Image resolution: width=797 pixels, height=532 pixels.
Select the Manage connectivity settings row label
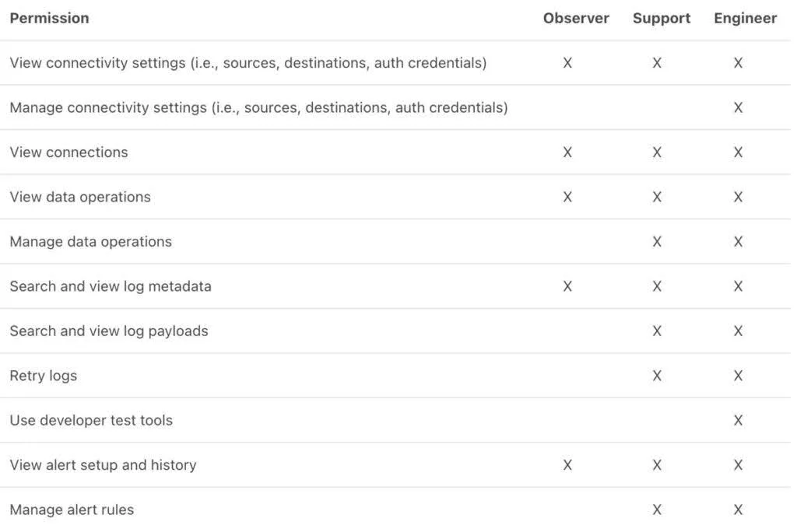pos(258,107)
